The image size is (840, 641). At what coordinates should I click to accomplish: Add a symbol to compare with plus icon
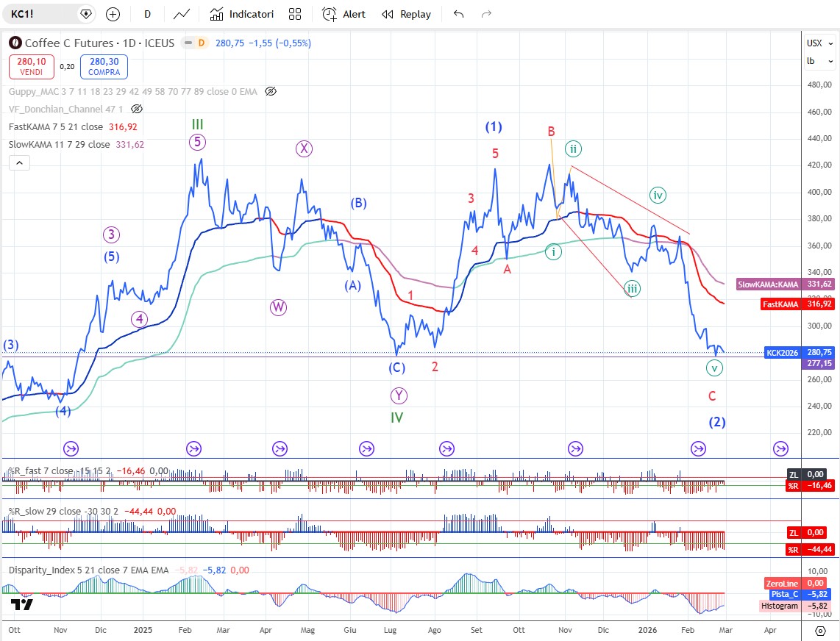point(113,14)
